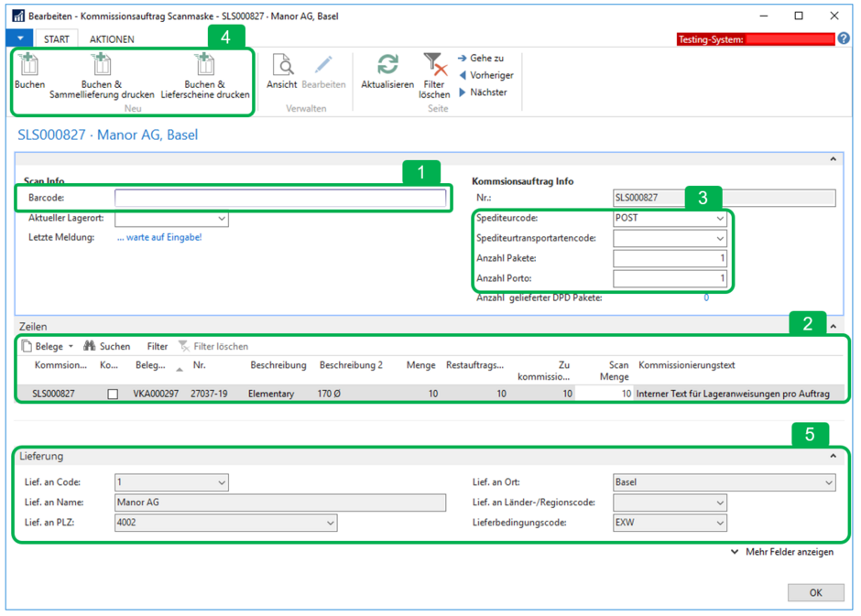The width and height of the screenshot is (861, 616).
Task: Open the Lief. an Länder-/Regionscode dropdown
Action: [x=720, y=503]
